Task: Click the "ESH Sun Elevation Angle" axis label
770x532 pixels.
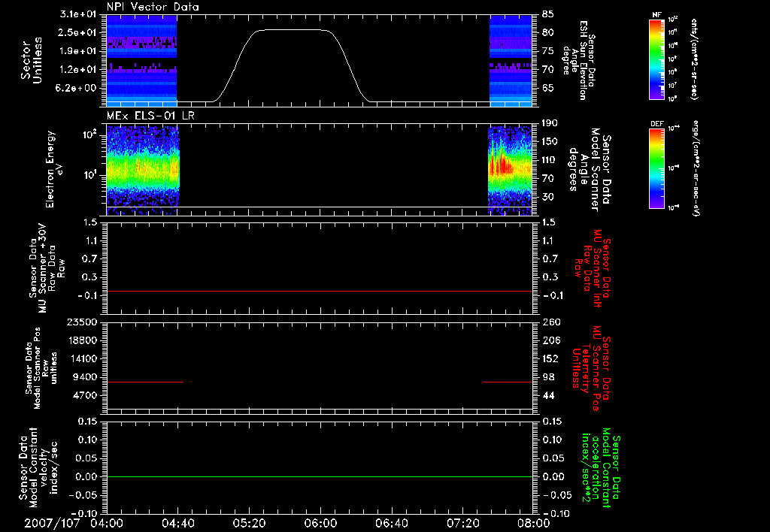Action: coord(580,60)
